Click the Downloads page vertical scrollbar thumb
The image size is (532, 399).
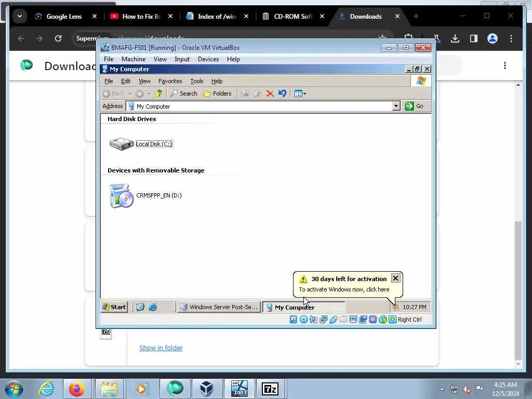(x=518, y=290)
